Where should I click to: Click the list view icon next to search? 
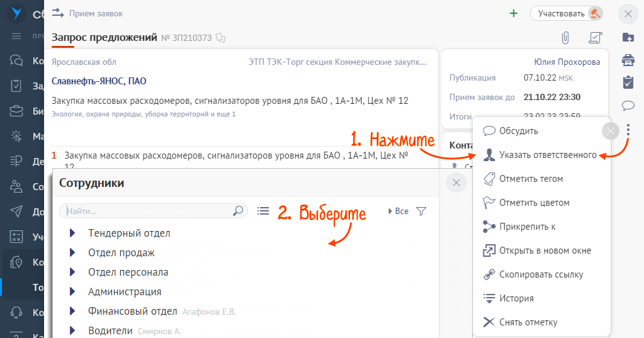[x=263, y=211]
